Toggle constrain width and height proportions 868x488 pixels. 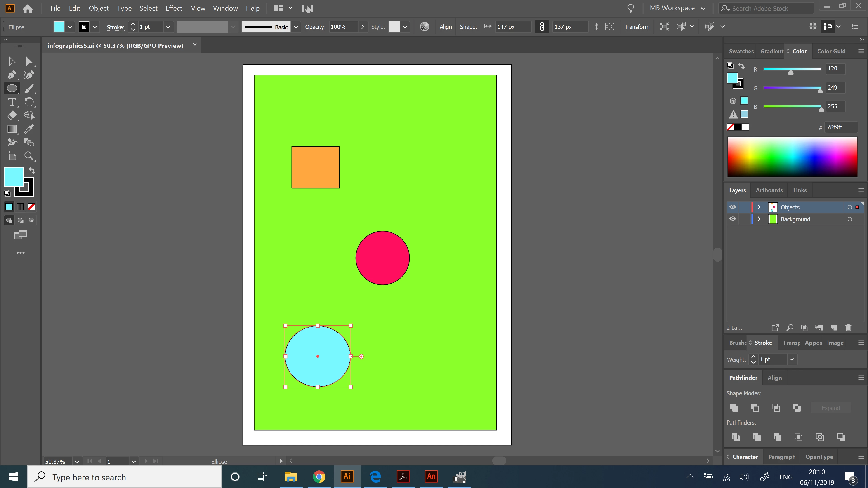542,27
